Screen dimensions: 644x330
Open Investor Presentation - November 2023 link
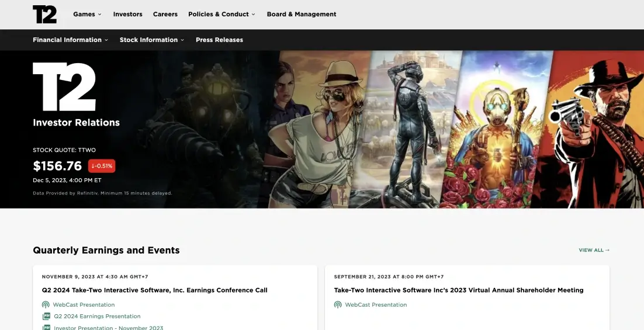tap(109, 328)
